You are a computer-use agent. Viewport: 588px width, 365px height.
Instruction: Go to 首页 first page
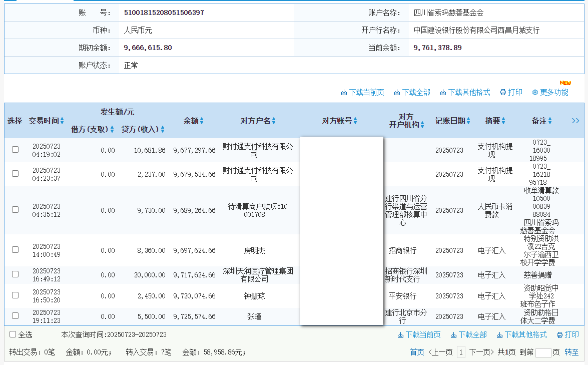point(417,352)
